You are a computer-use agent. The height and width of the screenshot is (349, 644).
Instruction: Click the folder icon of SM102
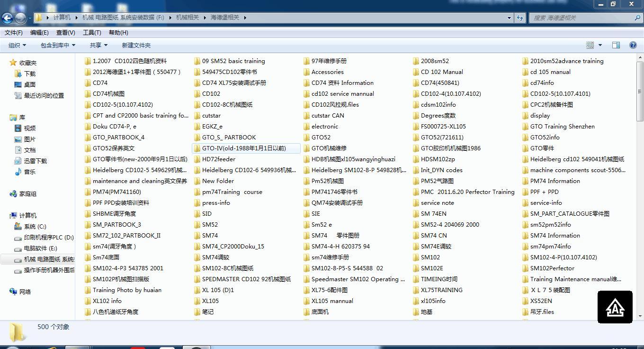[x=416, y=257]
